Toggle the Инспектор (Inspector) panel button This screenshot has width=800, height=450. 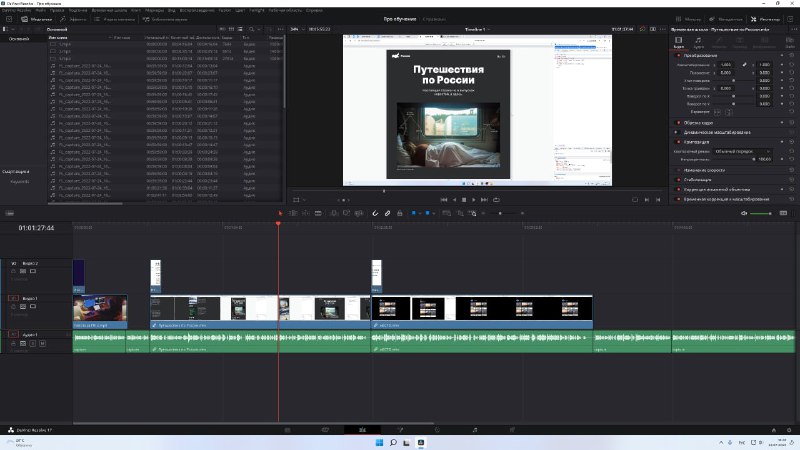coord(765,19)
